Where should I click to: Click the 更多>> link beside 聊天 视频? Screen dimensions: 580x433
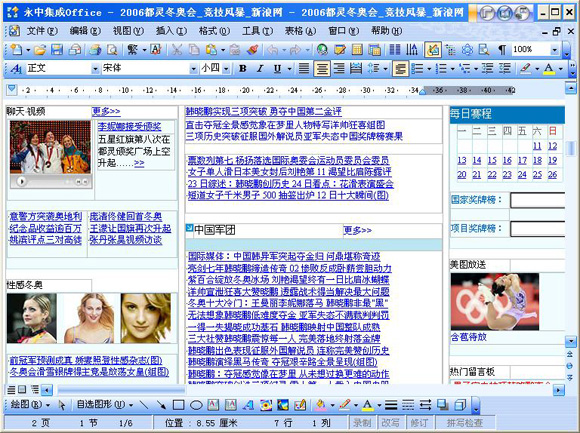(106, 111)
